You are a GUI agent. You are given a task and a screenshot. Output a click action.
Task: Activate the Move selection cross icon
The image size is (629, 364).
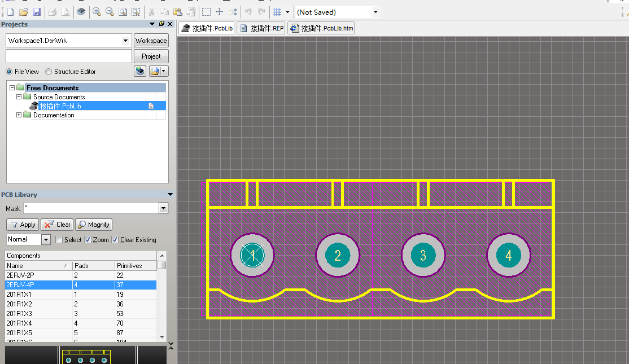pos(220,12)
